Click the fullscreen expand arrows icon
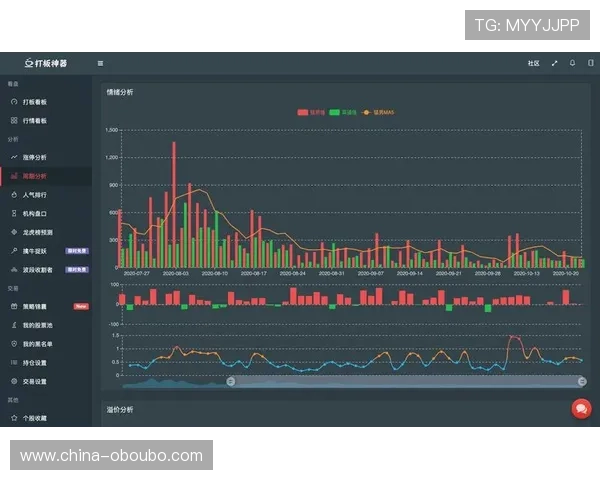 click(554, 63)
